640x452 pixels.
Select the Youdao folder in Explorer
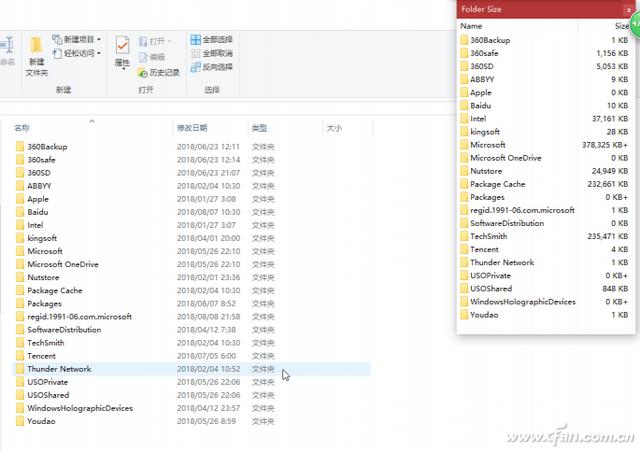[36, 421]
